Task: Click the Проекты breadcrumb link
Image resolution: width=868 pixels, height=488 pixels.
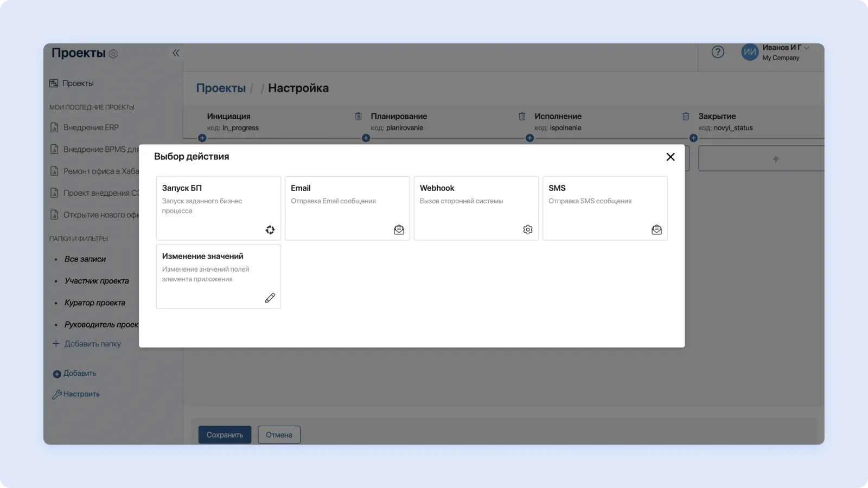Action: [x=221, y=88]
